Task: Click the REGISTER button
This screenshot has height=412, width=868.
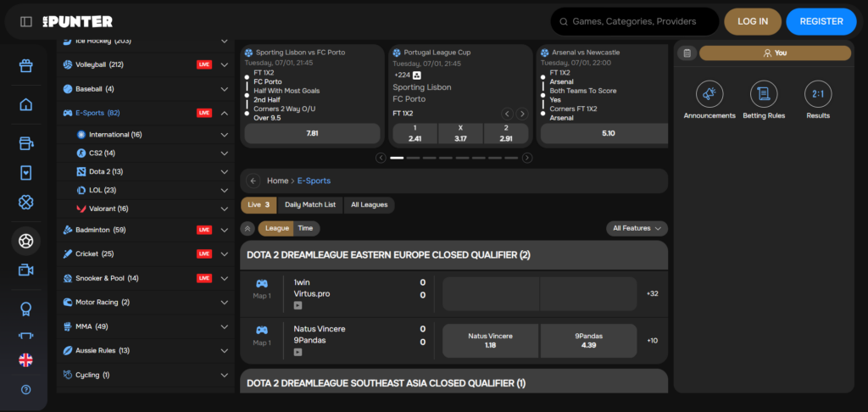Action: coord(821,21)
